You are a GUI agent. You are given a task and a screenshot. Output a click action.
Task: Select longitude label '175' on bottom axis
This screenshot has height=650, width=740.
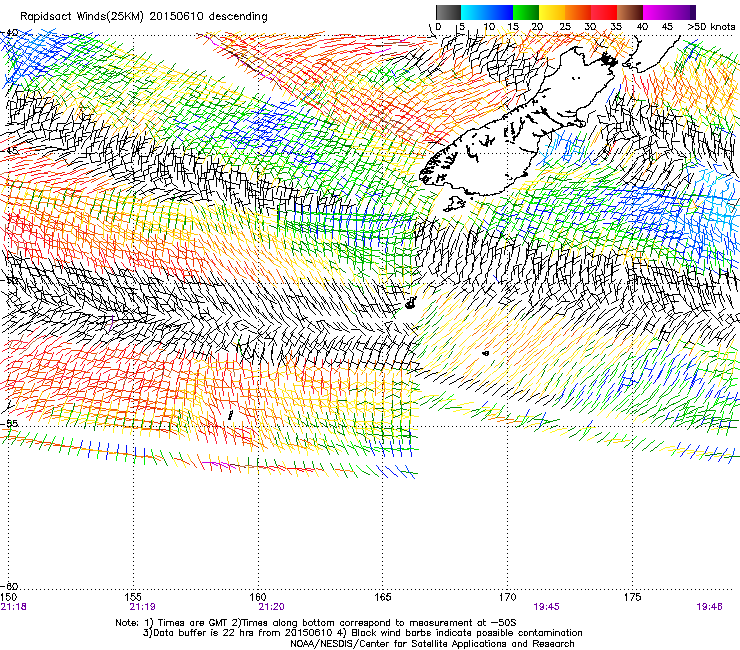(632, 597)
